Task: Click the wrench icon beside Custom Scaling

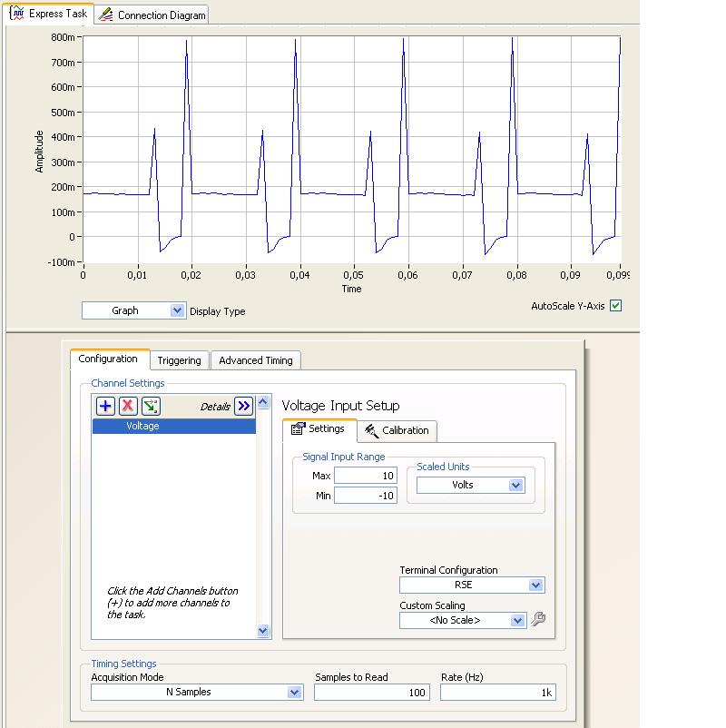Action: tap(537, 620)
